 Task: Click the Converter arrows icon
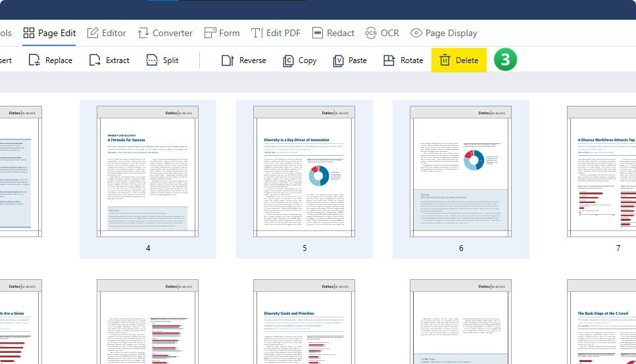coord(143,33)
